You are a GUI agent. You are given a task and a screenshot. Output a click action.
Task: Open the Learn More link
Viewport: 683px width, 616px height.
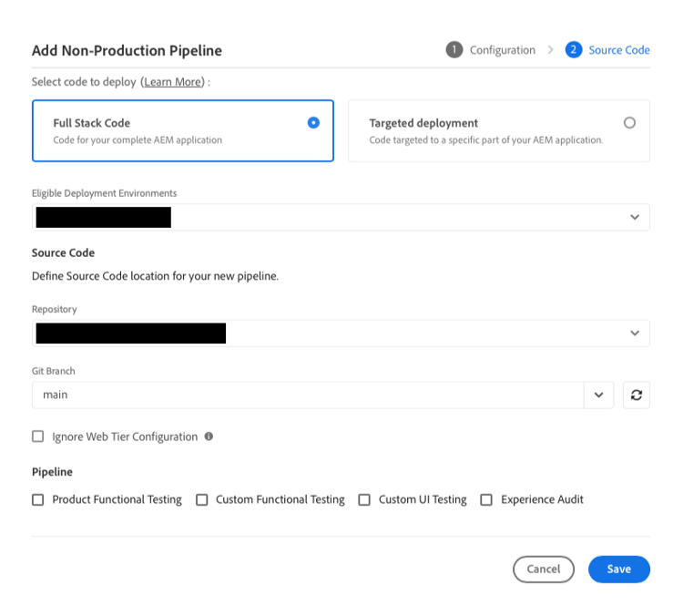(x=173, y=82)
